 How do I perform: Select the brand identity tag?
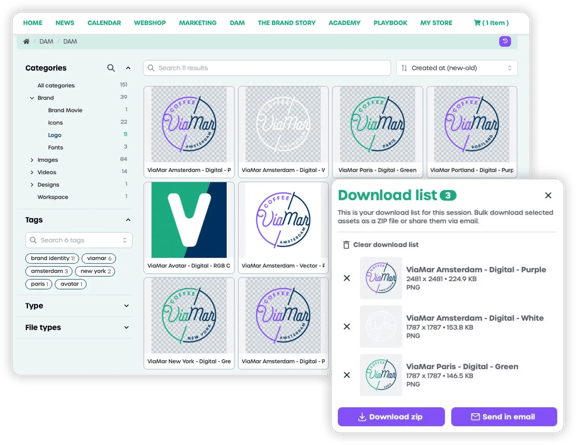pyautogui.click(x=52, y=258)
